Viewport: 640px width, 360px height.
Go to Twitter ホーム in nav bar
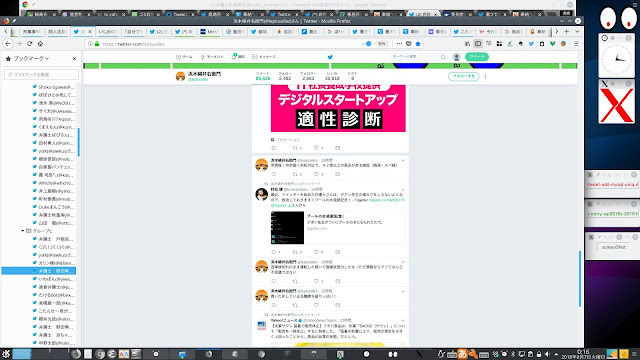184,57
